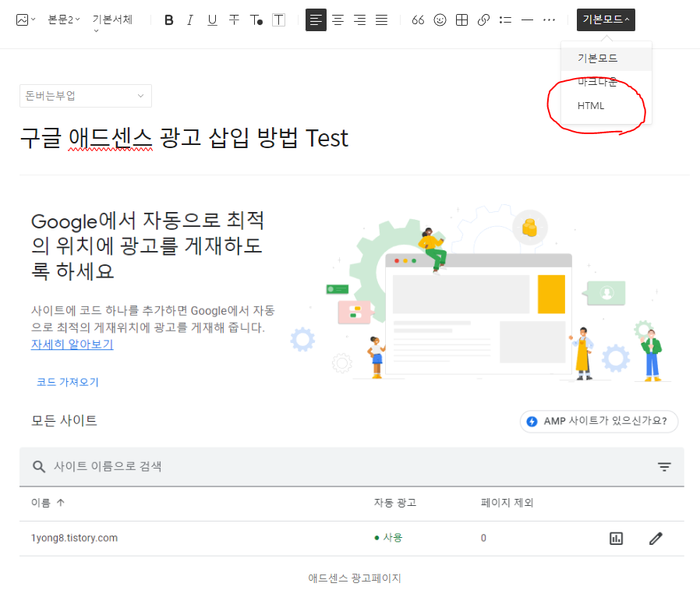Image resolution: width=700 pixels, height=594 pixels.
Task: Open the text color picker
Action: click(x=256, y=20)
